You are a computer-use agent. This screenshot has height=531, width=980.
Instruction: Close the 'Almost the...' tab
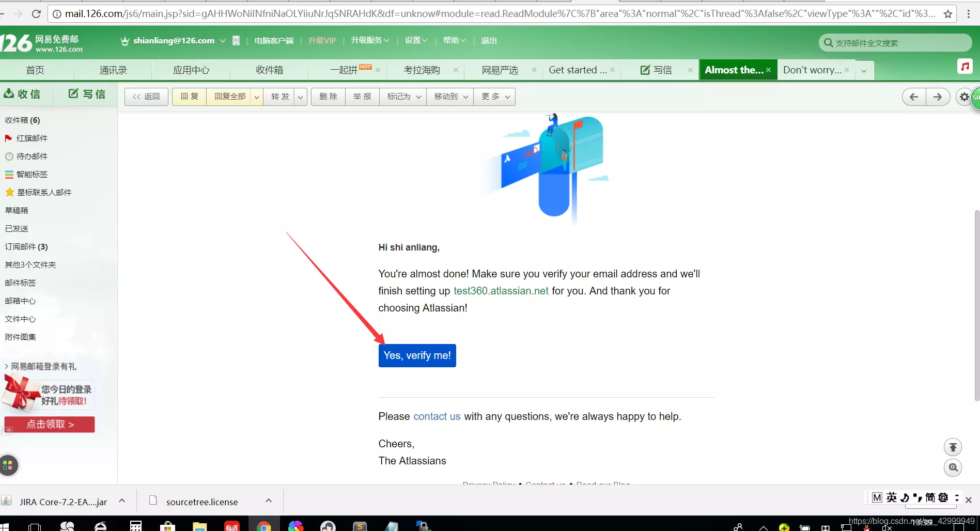(x=768, y=70)
